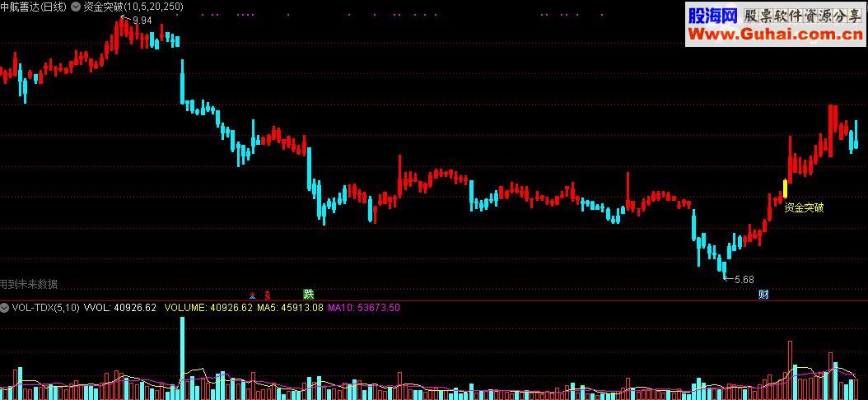Open the Www.Guhai.com.cn link

click(775, 35)
